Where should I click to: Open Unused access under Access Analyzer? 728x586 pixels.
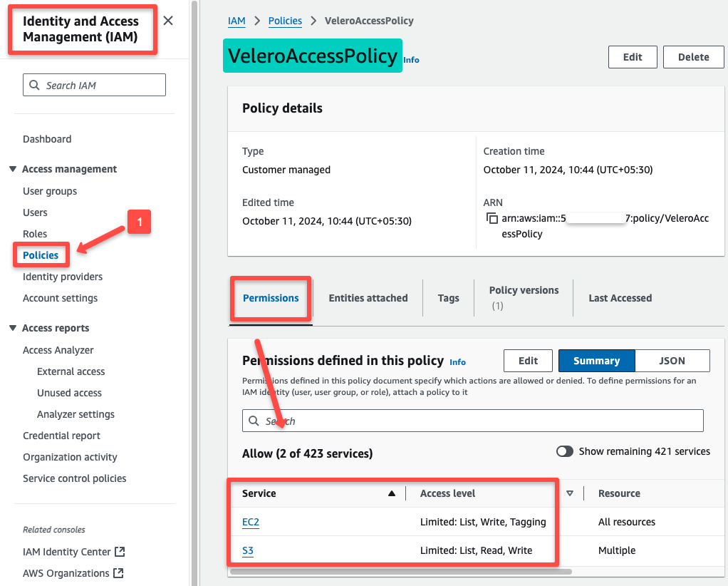[69, 393]
